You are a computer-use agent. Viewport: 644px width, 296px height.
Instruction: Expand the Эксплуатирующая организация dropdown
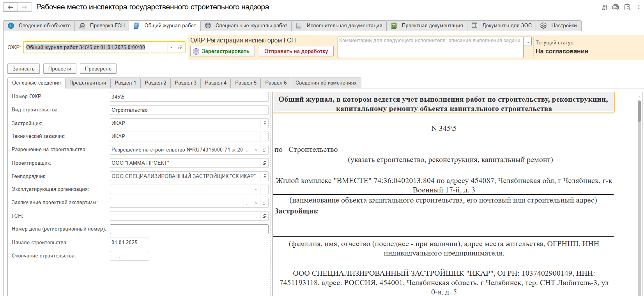pos(256,190)
